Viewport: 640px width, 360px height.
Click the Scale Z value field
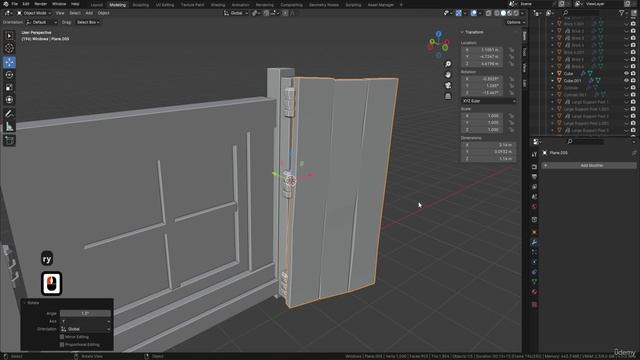[x=483, y=130]
